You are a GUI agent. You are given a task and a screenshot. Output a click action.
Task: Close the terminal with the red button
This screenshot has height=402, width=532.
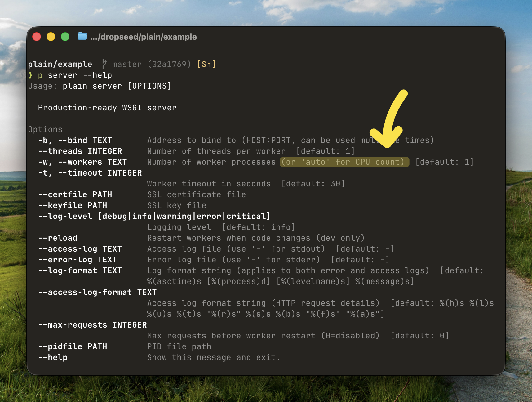point(37,37)
